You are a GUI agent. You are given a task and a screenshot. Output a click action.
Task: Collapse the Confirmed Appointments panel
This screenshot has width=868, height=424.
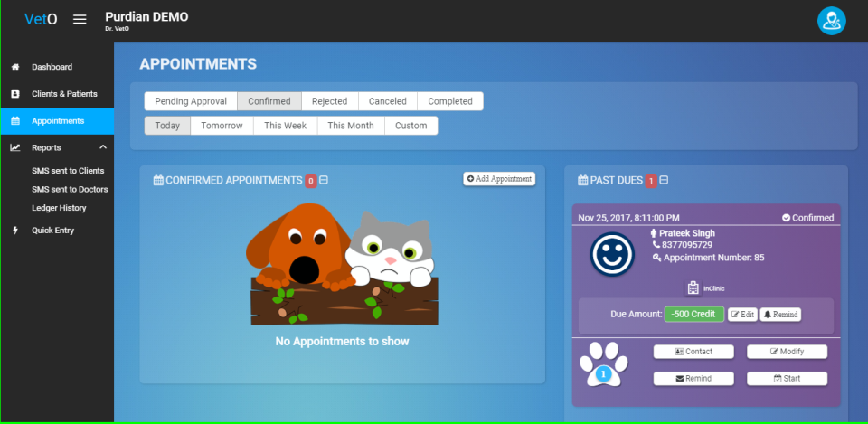coord(324,181)
